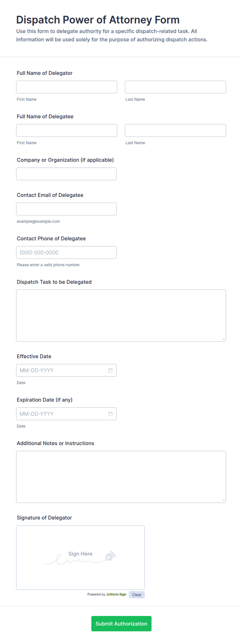Click the Sign Here signature area
240x644 pixels.
click(x=81, y=557)
